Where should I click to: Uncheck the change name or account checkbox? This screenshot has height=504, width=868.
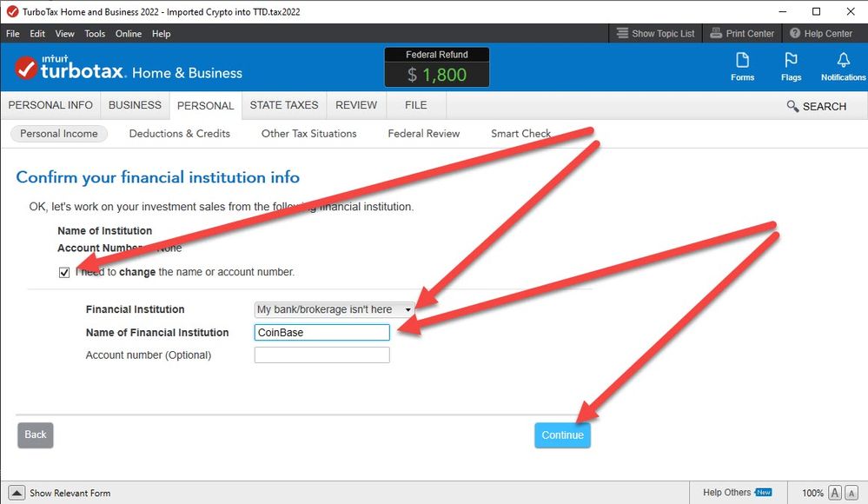pos(64,273)
